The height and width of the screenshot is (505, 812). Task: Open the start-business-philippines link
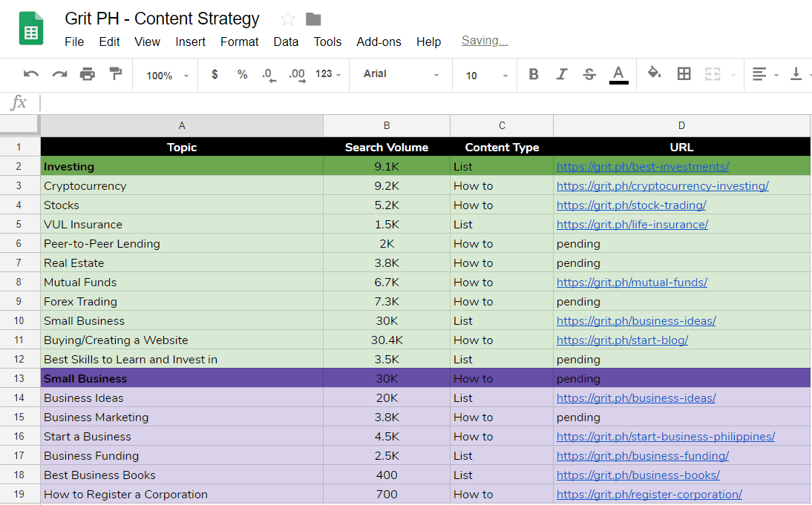point(666,437)
